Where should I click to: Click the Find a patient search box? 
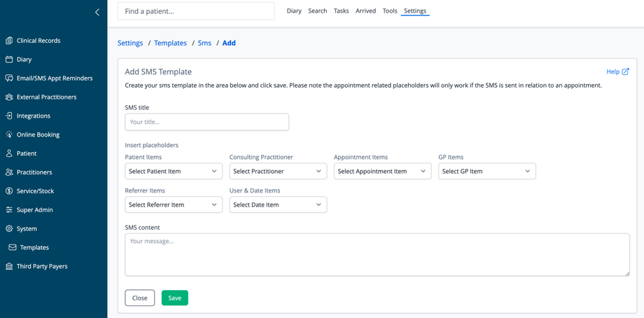click(x=196, y=11)
